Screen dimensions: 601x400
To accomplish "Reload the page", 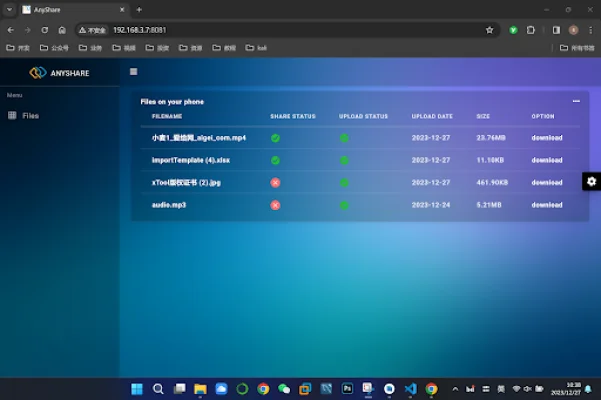I will (x=44, y=30).
